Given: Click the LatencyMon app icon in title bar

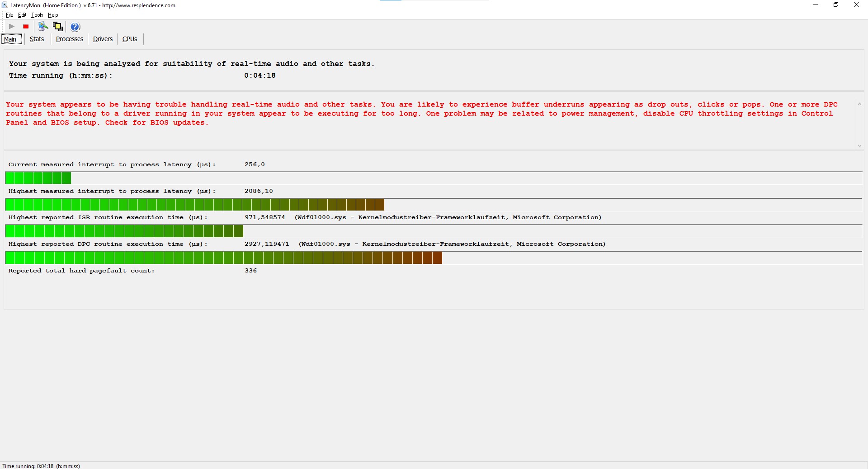Looking at the screenshot, I should click(5, 5).
